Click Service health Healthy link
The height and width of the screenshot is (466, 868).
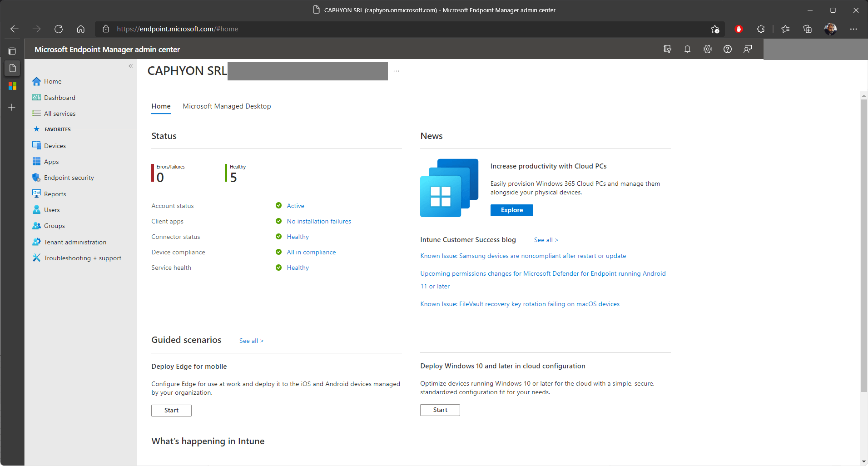click(x=298, y=268)
